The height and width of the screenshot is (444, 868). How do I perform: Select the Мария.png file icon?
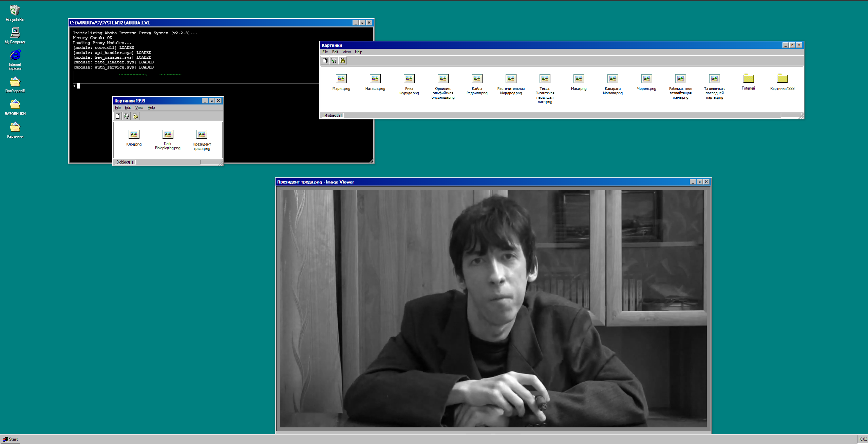(x=341, y=79)
